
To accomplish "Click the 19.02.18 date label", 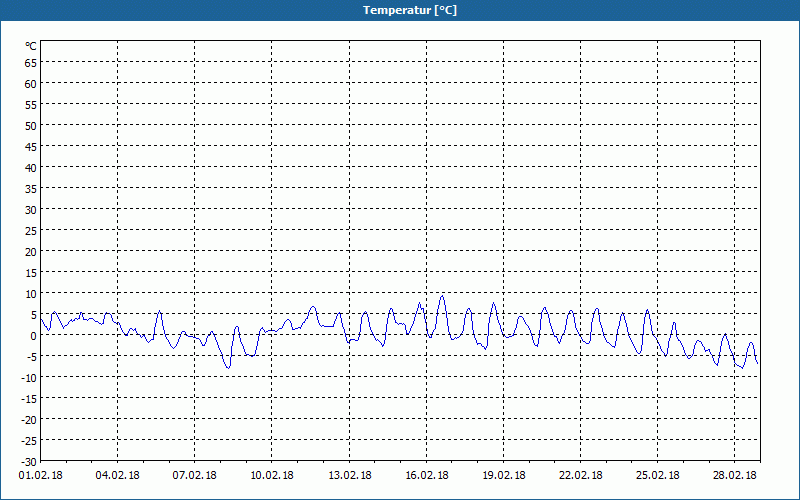I will 504,476.
